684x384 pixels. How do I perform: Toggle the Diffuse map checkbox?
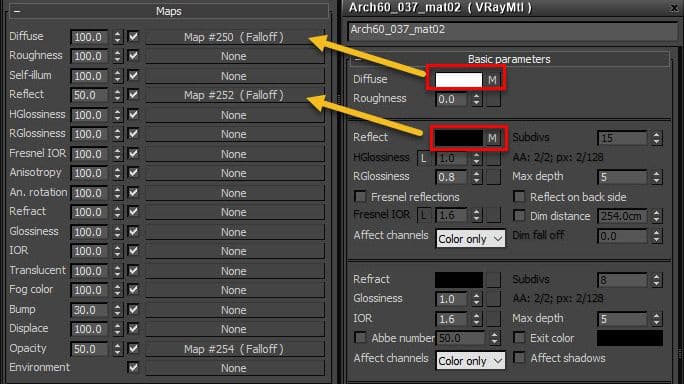coord(133,37)
